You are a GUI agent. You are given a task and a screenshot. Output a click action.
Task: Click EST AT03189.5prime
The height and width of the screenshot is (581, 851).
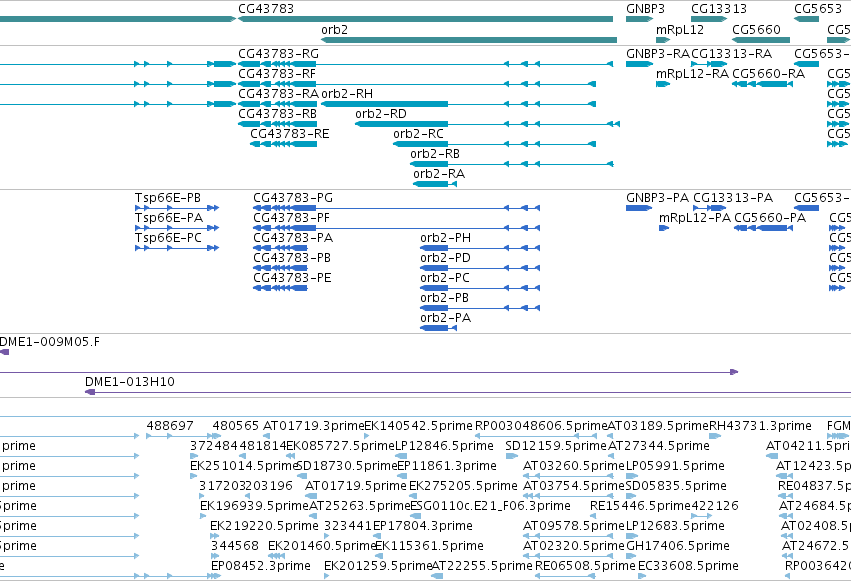click(x=658, y=426)
